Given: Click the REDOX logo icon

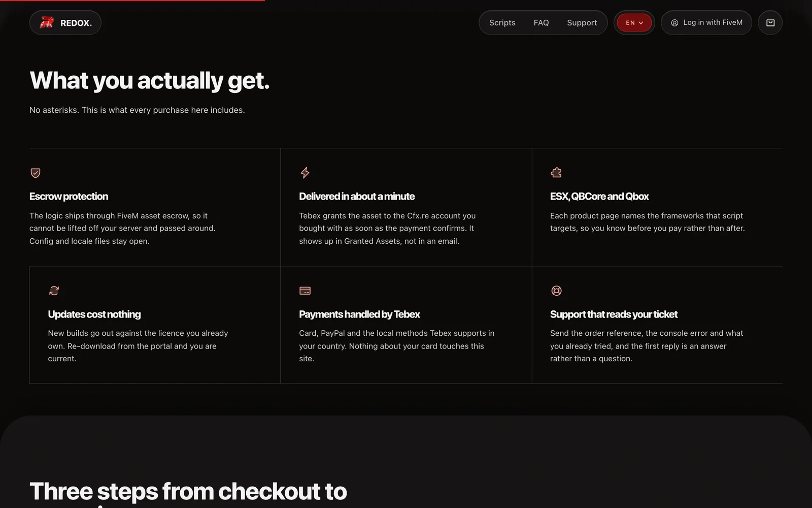Looking at the screenshot, I should point(47,22).
